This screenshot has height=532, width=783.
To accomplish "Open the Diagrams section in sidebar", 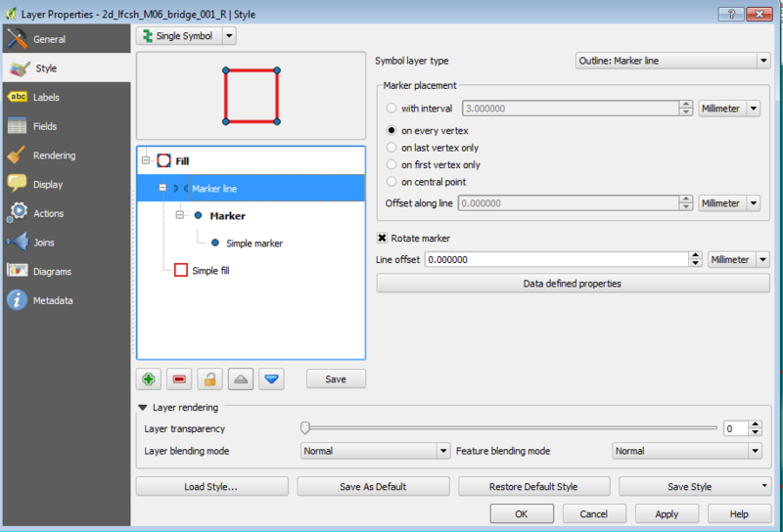I will click(x=51, y=272).
